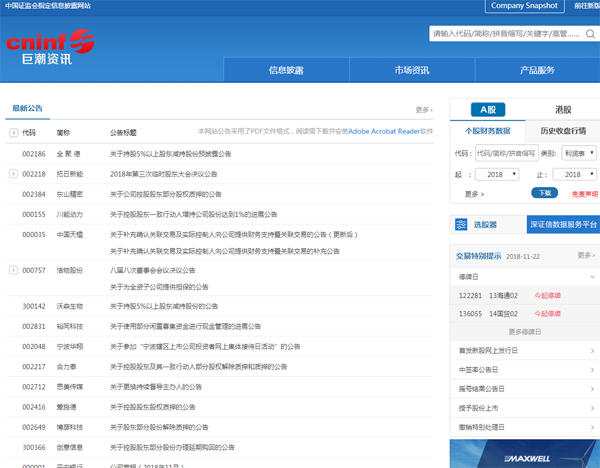Open the 选股器 link

tap(485, 225)
